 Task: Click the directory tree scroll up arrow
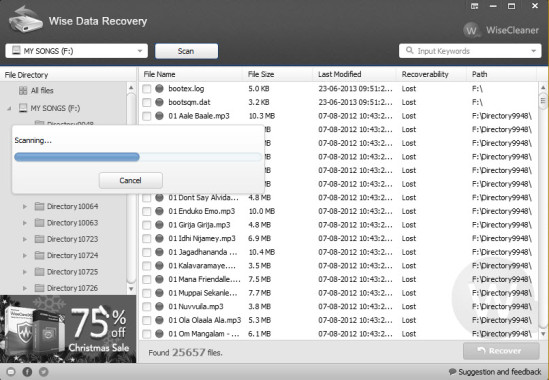pos(131,88)
